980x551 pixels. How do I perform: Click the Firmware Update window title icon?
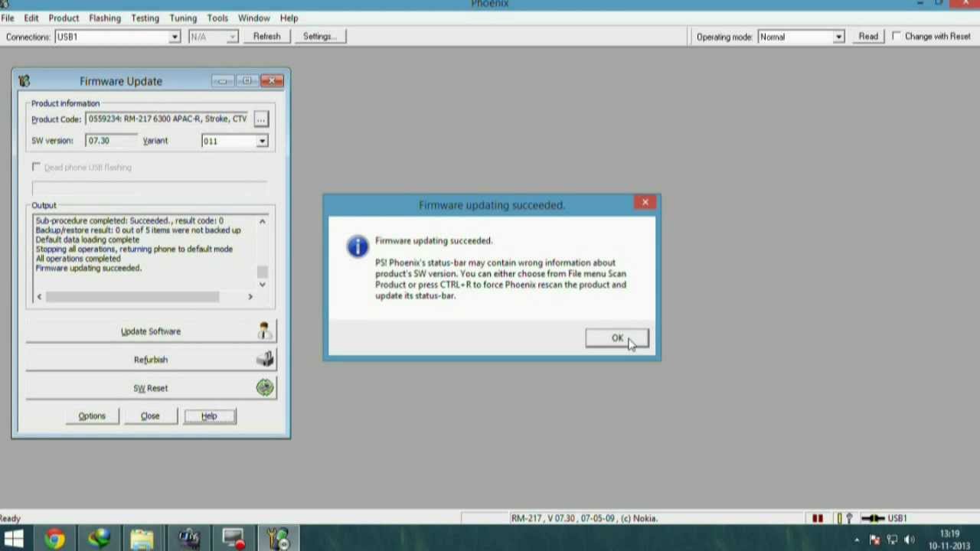point(24,81)
